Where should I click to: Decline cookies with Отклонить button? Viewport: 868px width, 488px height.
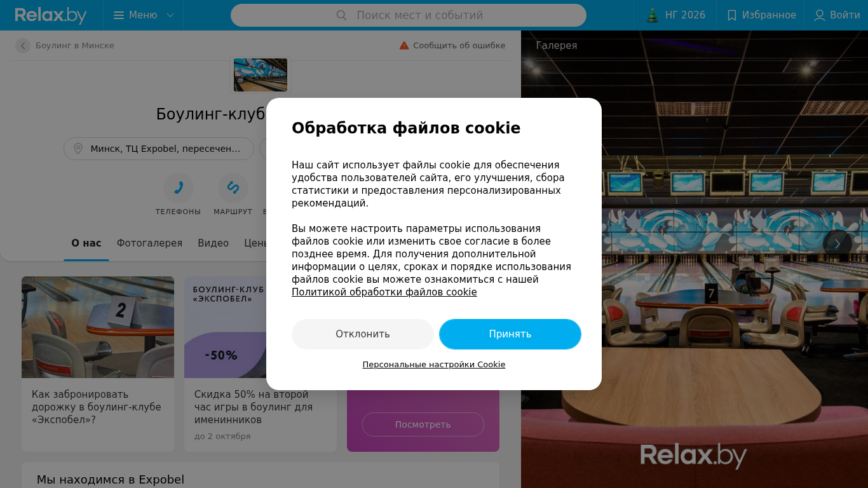click(x=363, y=334)
